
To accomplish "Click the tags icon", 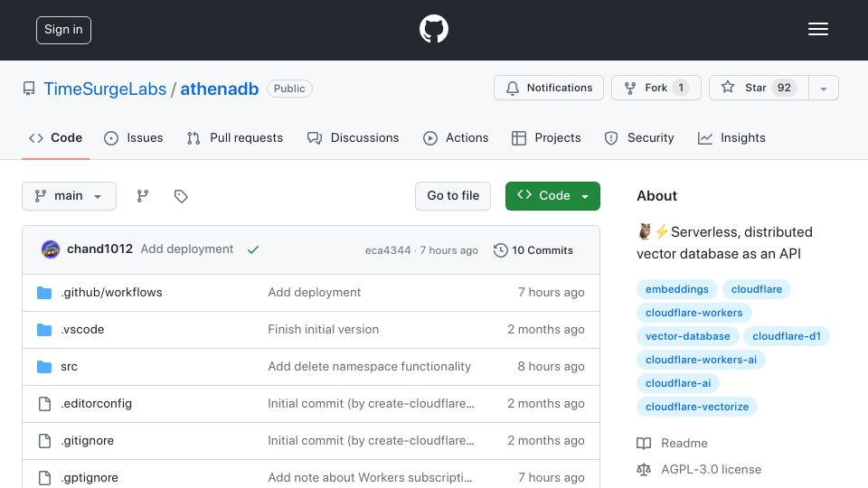I will (181, 196).
